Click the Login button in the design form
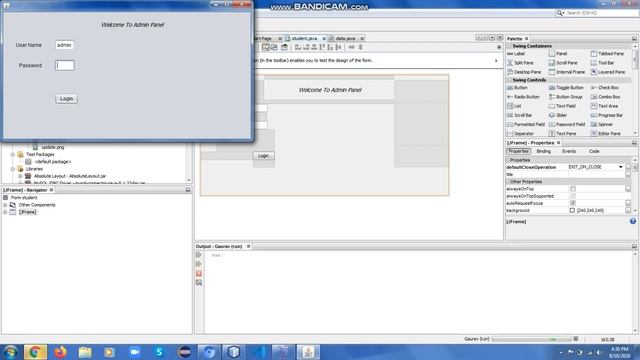Viewport: 640px width, 360px height. click(x=263, y=156)
